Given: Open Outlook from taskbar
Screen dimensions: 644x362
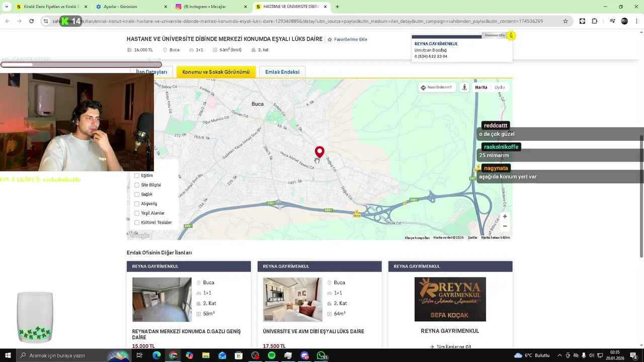Looking at the screenshot, I should 222,355.
